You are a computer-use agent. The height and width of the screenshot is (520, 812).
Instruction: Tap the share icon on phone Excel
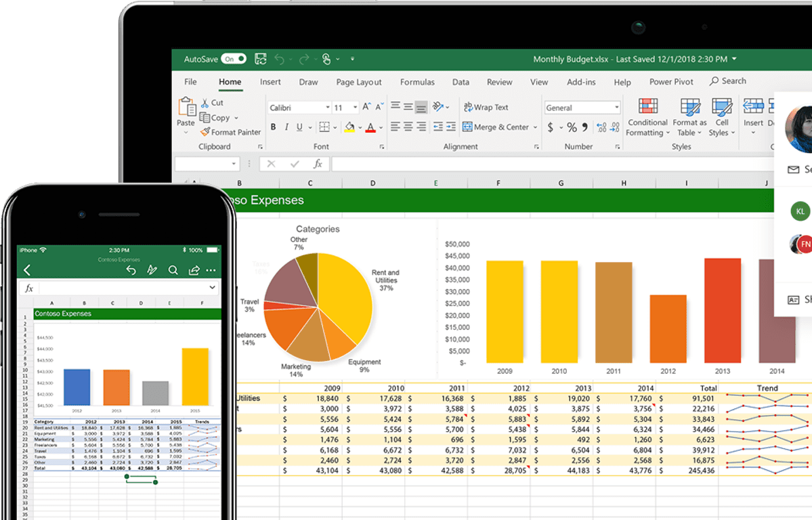(194, 270)
